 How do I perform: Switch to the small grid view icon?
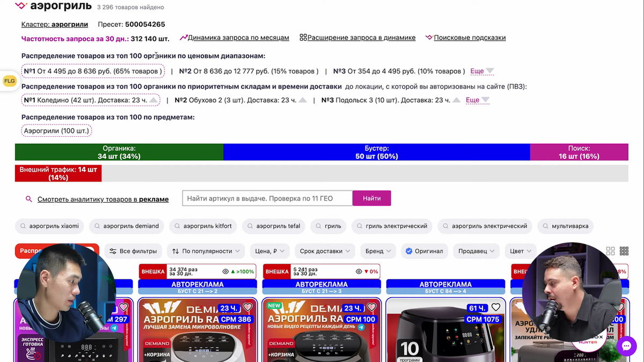point(624,251)
